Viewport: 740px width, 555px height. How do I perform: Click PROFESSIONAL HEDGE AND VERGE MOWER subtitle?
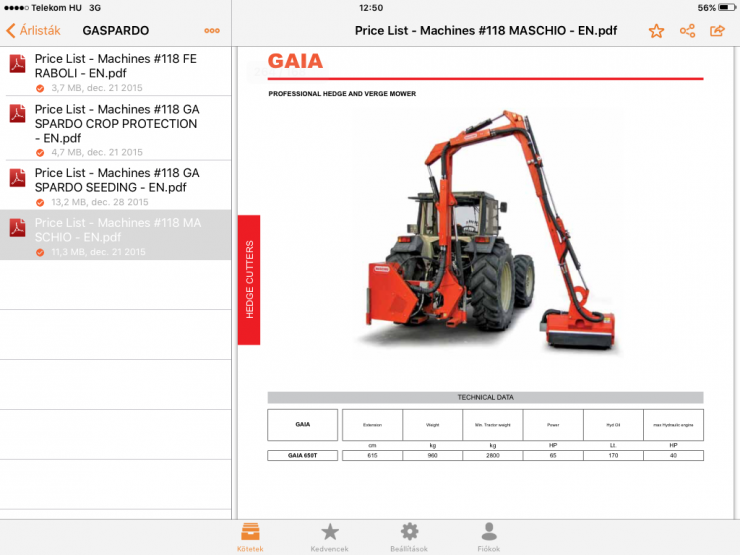[x=342, y=94]
